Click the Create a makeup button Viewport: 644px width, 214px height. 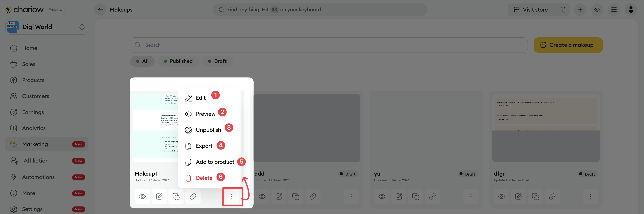(x=568, y=45)
